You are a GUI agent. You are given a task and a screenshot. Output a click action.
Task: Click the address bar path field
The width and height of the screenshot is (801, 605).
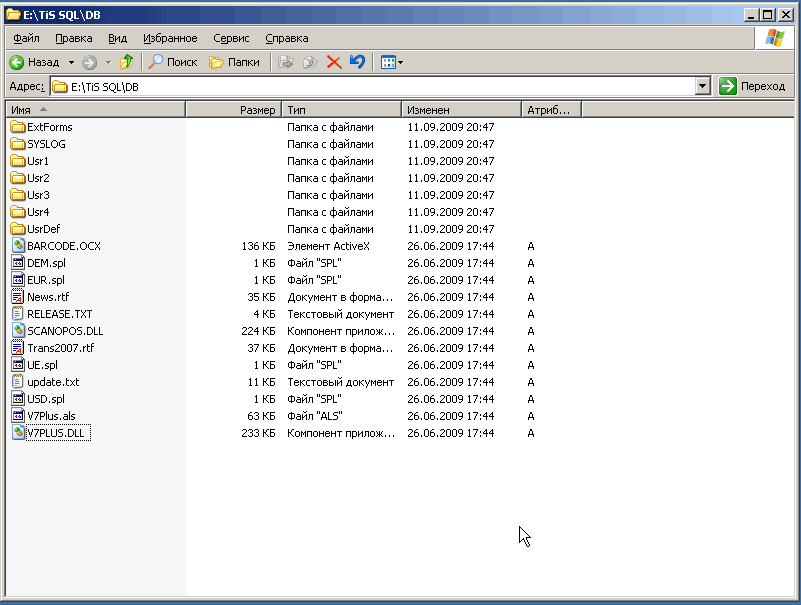pyautogui.click(x=380, y=87)
